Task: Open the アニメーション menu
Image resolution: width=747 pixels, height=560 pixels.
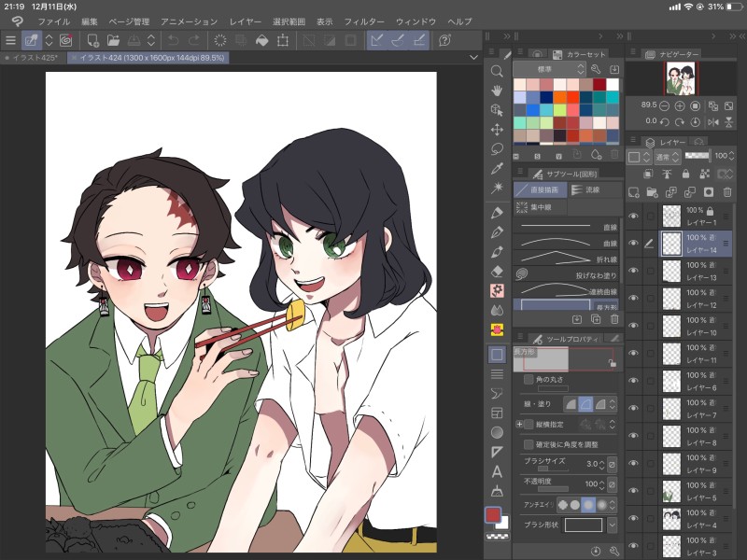Action: [x=189, y=21]
